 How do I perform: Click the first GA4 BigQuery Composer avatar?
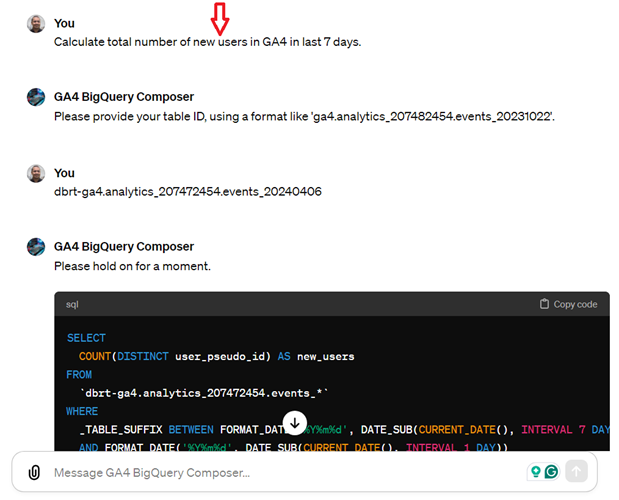(x=36, y=97)
